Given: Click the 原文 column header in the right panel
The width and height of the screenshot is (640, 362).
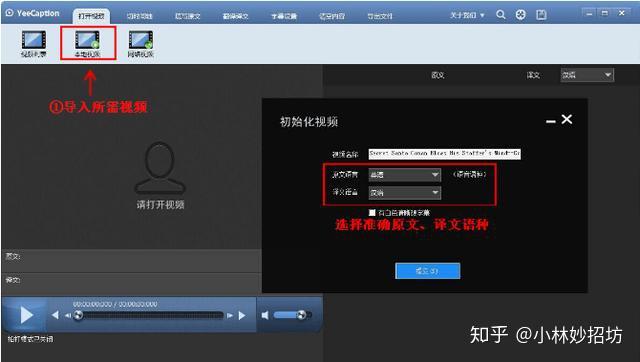Looking at the screenshot, I should pyautogui.click(x=438, y=75).
